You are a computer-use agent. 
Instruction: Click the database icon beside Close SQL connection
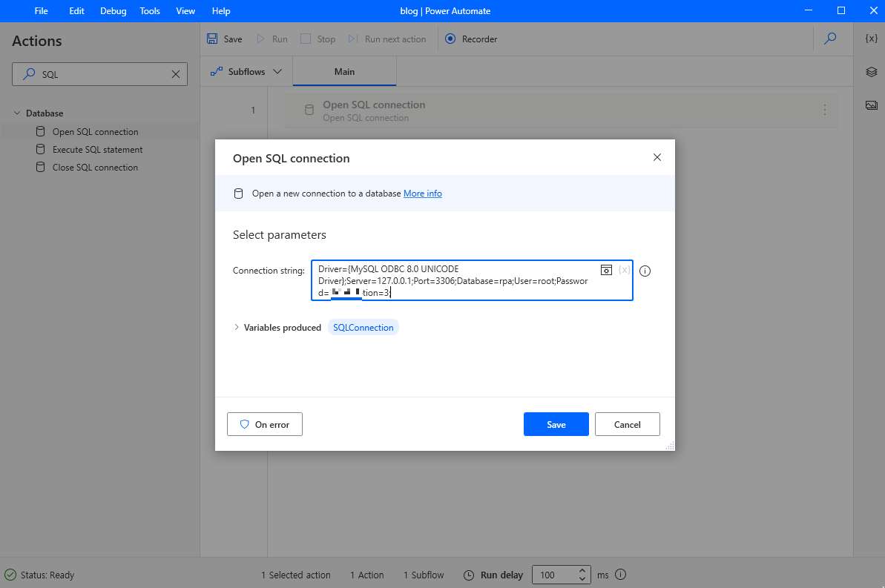coord(41,167)
